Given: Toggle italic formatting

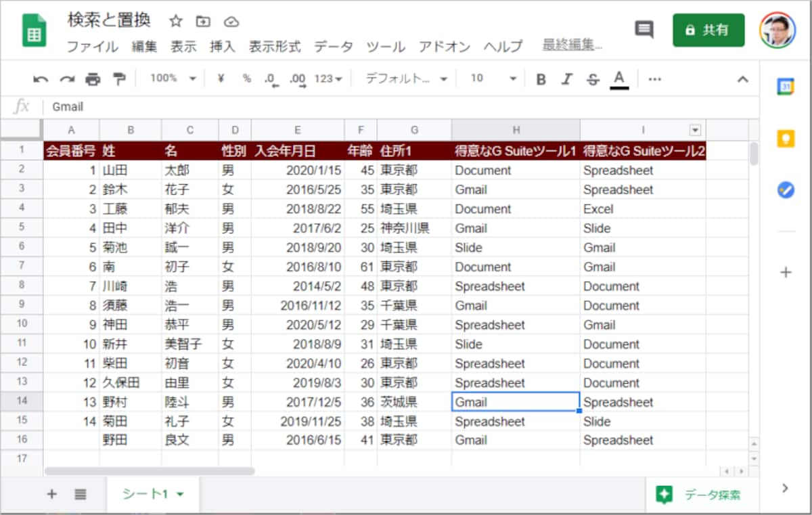Looking at the screenshot, I should 567,79.
